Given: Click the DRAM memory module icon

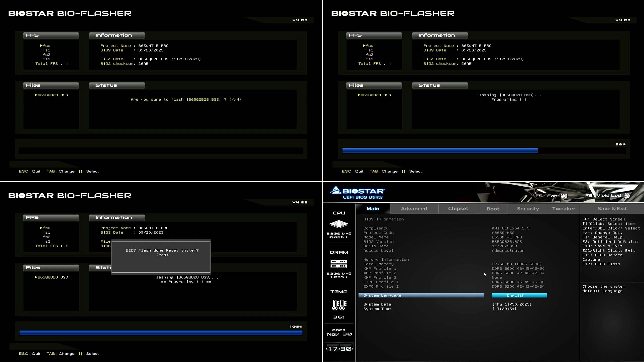Looking at the screenshot, I should pos(339,264).
